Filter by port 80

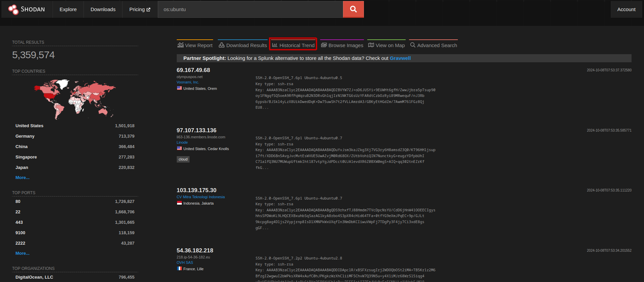(x=18, y=202)
